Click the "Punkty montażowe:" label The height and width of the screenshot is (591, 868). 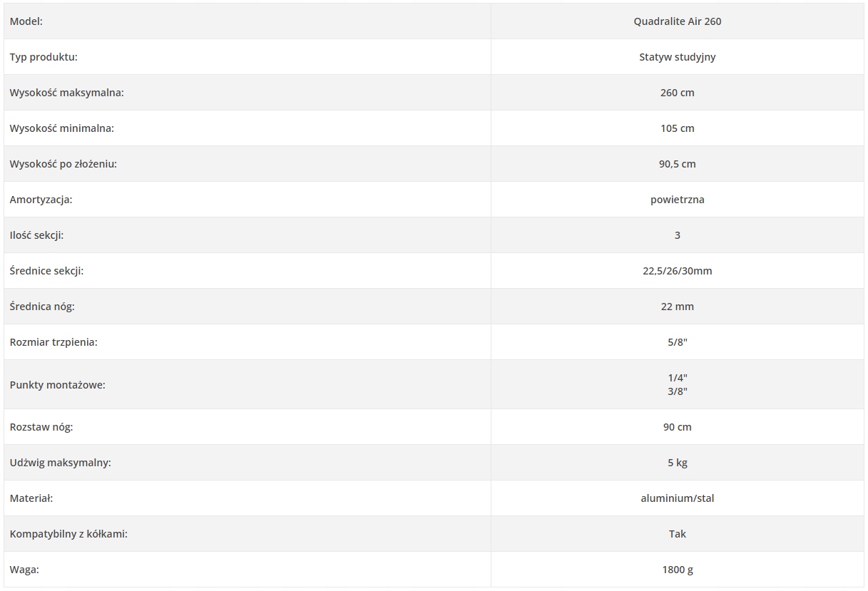click(58, 385)
